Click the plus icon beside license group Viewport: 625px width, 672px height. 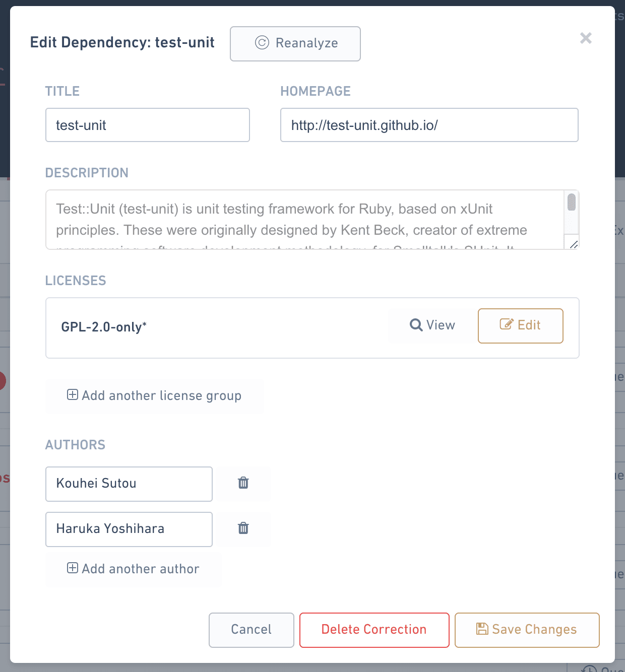[x=73, y=395]
